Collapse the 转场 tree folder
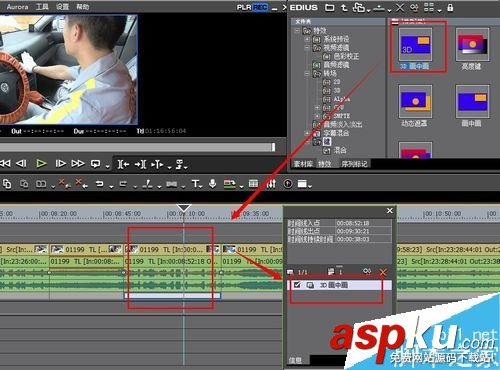500x370 pixels. click(307, 73)
